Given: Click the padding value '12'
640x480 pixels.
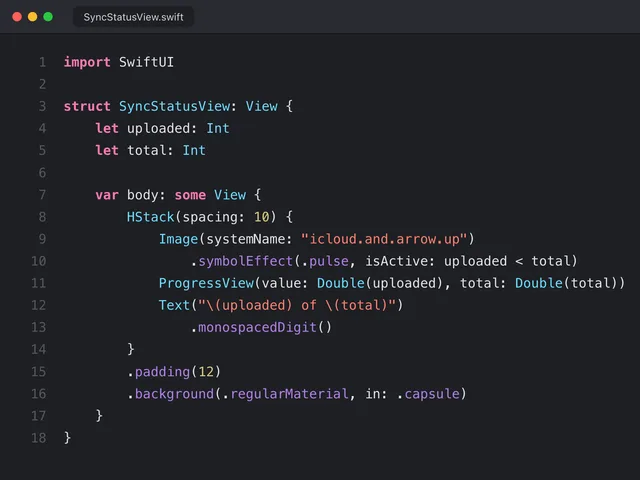Looking at the screenshot, I should [x=206, y=371].
